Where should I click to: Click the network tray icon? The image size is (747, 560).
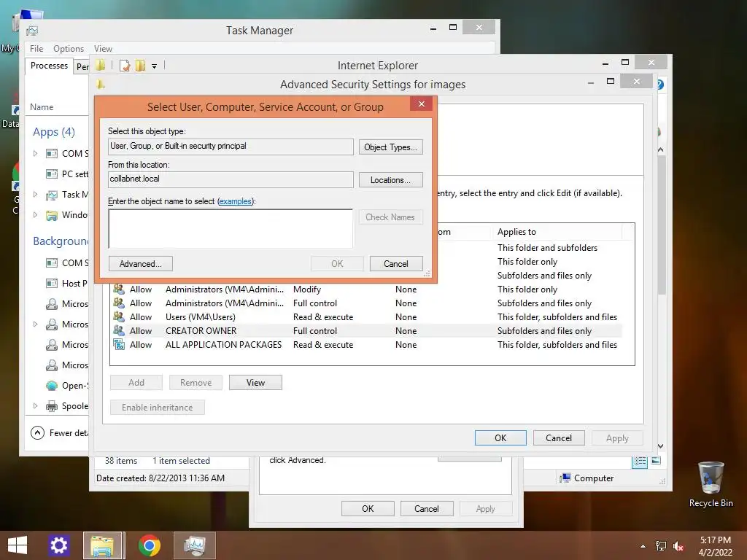pyautogui.click(x=661, y=546)
